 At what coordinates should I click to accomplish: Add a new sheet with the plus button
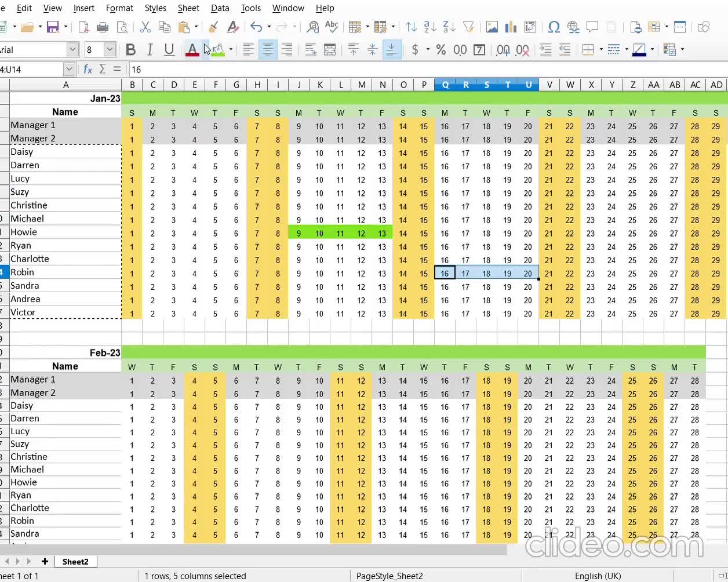coord(45,561)
